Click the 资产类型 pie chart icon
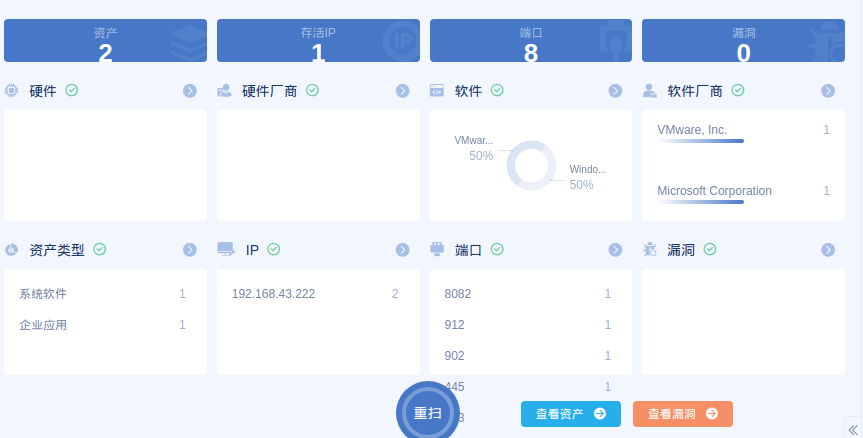This screenshot has width=863, height=438. [x=12, y=250]
